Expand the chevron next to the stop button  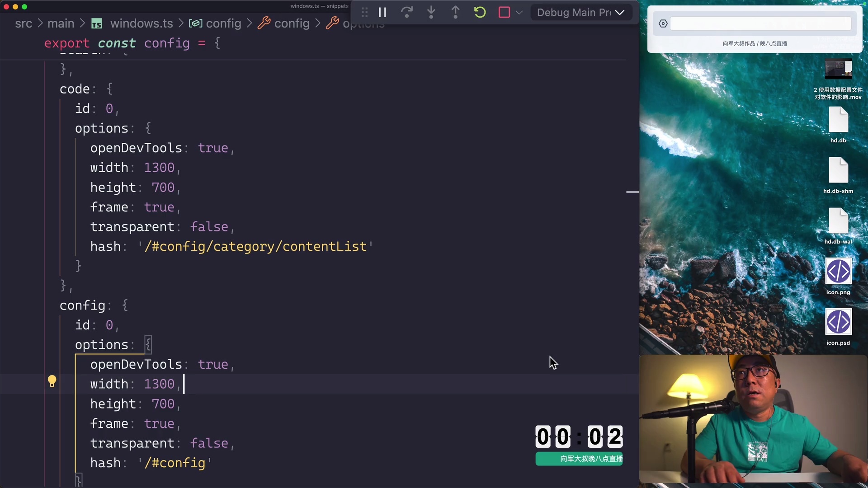(519, 12)
